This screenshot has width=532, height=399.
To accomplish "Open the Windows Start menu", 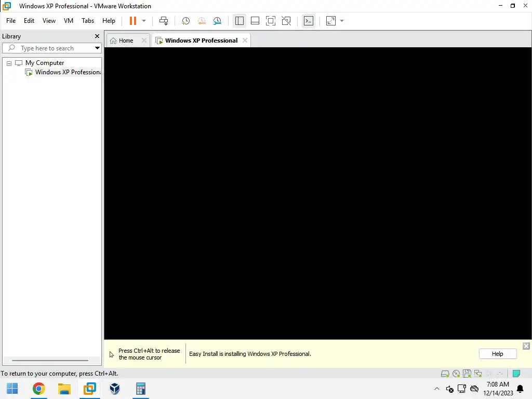I will pyautogui.click(x=12, y=389).
